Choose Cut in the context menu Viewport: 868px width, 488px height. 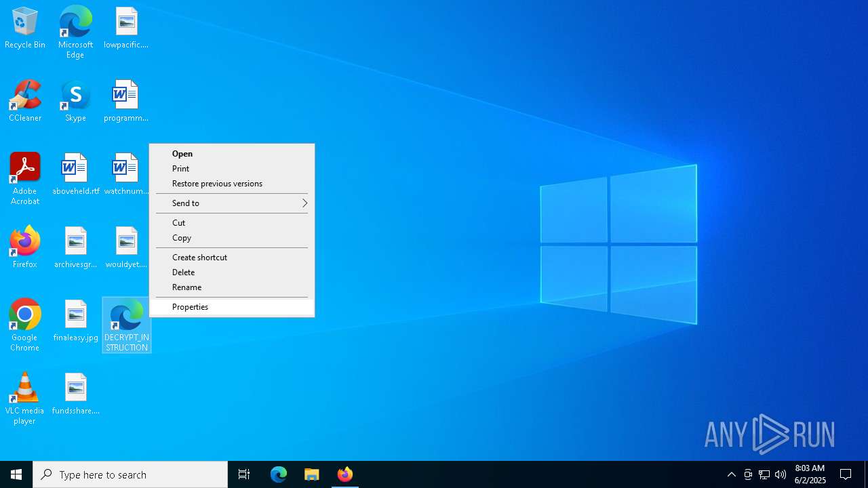232,223
